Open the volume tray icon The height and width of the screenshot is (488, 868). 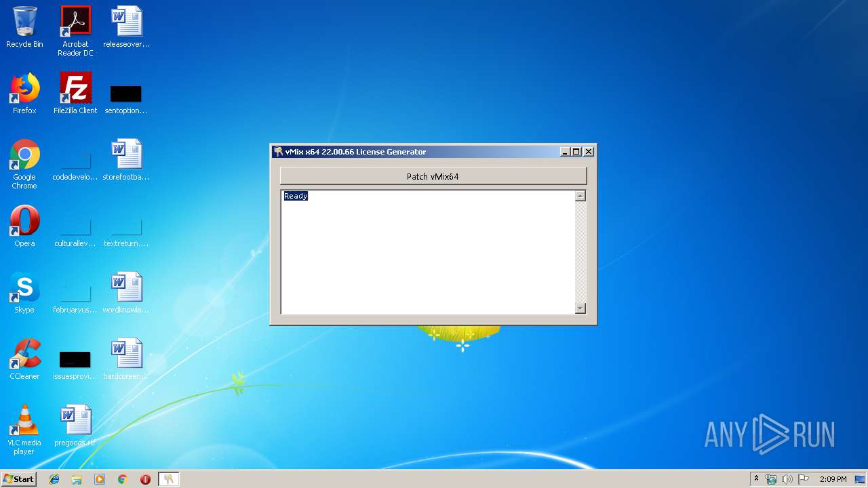(787, 479)
